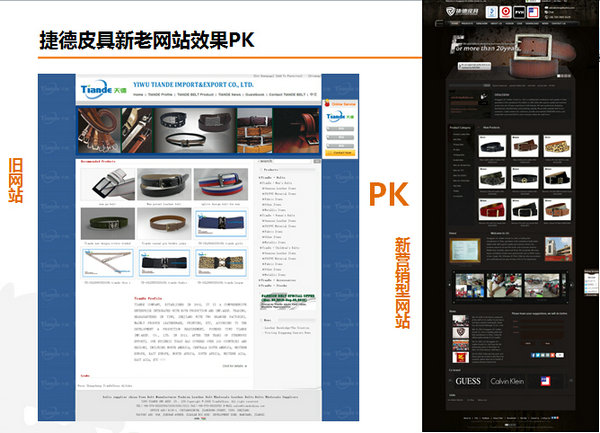Open the floating online service widget on new site
The width and height of the screenshot is (600, 433).
(x=592, y=283)
